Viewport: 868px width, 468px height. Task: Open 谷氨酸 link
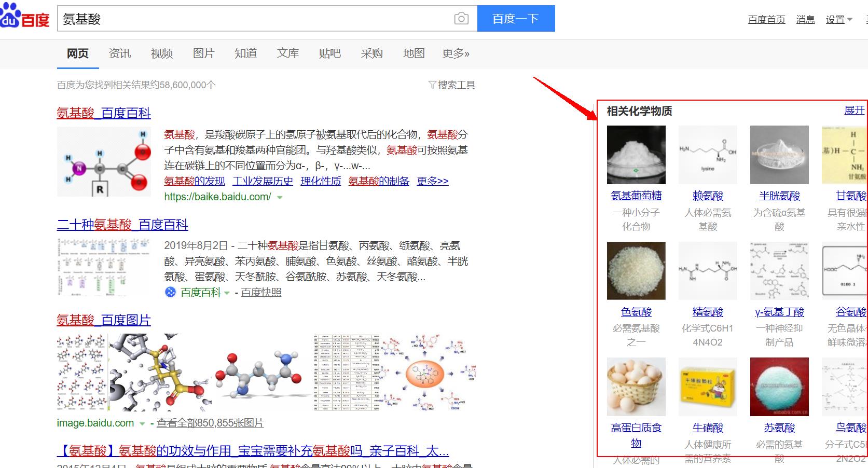pyautogui.click(x=851, y=312)
